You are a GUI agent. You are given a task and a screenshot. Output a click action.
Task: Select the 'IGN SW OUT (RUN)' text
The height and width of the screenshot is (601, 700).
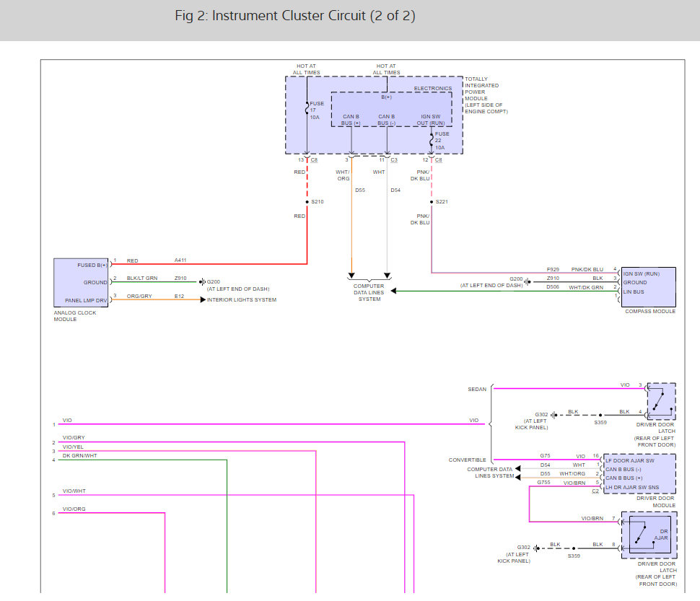(430, 120)
